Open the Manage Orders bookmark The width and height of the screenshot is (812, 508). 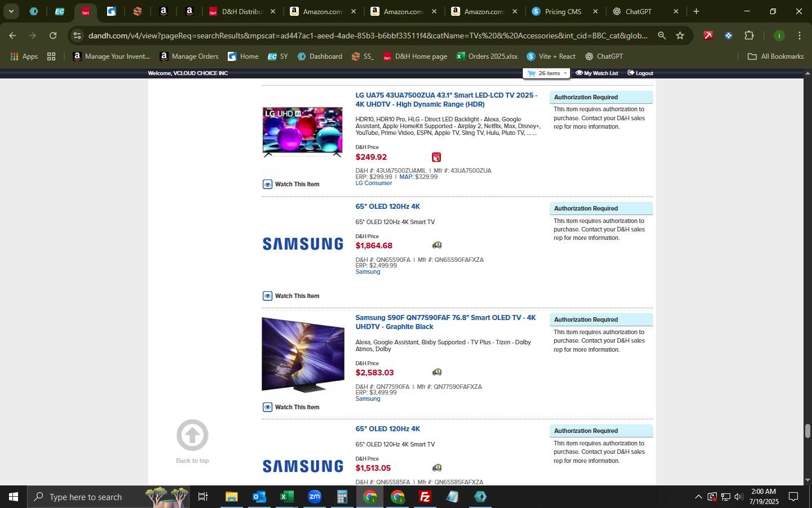point(189,56)
